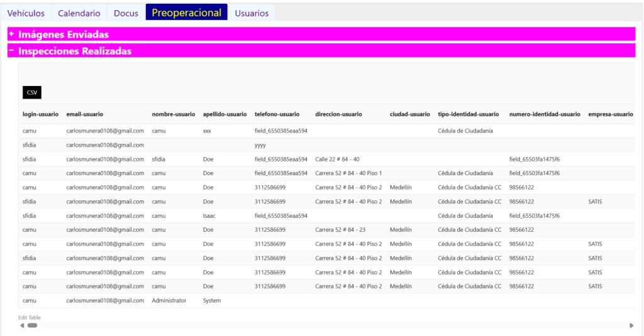Viewport: 644px width, 336px height.
Task: Sort by login-usuario column header
Action: click(x=40, y=114)
